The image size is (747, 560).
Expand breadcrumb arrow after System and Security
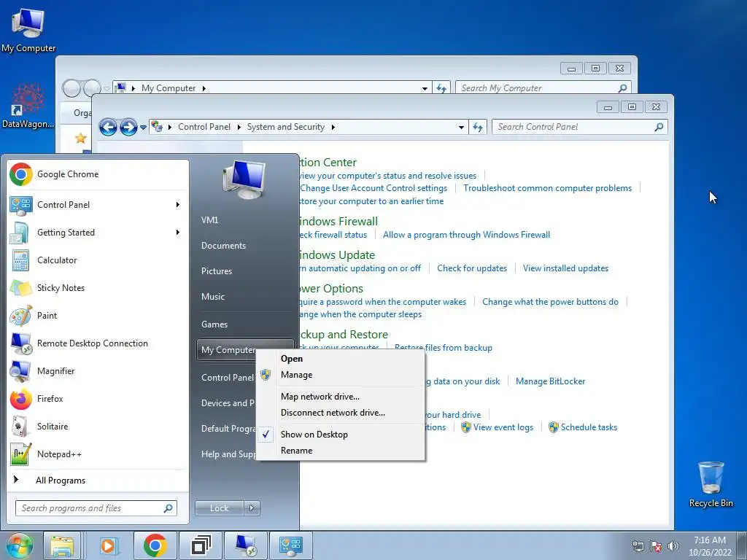coord(333,127)
